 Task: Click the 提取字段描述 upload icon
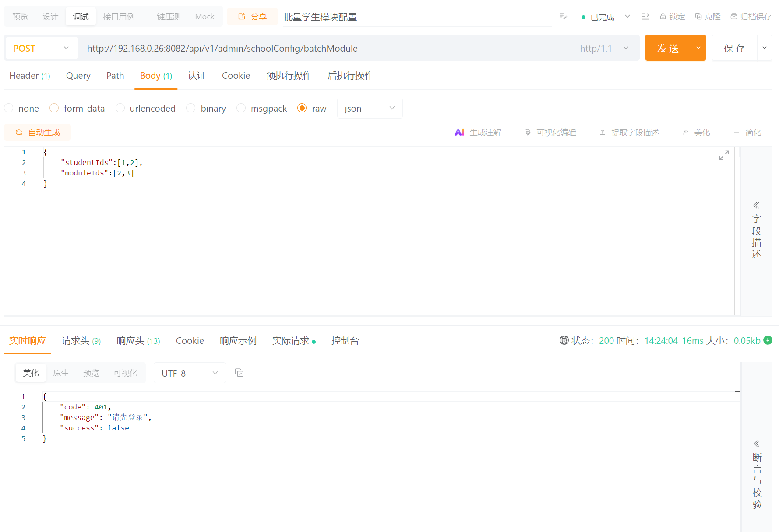tap(603, 132)
